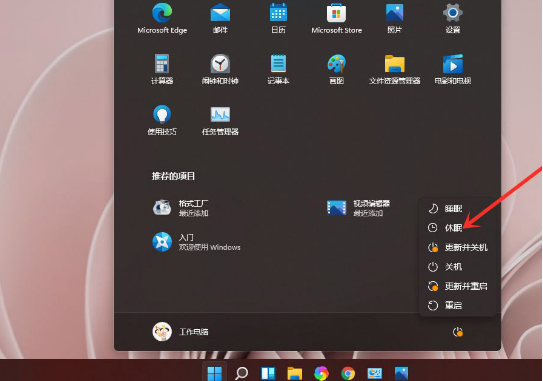Launch the 画图 paint app

pos(336,69)
